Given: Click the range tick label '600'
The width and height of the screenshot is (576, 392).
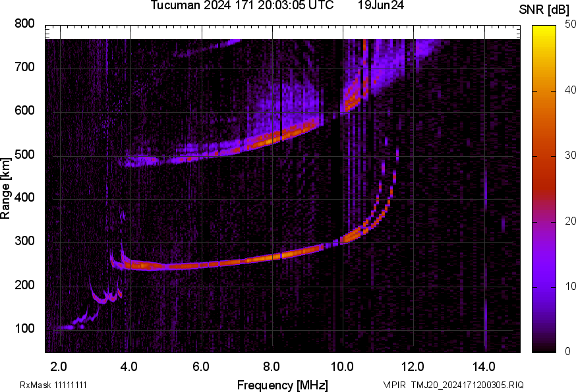Looking at the screenshot, I should click(24, 111).
